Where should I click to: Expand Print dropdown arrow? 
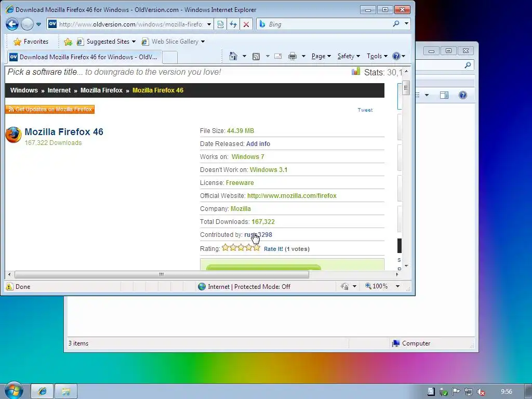tap(303, 56)
